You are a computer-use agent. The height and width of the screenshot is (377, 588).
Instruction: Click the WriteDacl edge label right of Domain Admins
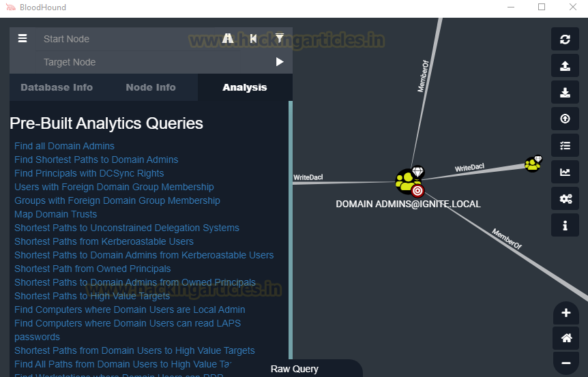click(469, 168)
